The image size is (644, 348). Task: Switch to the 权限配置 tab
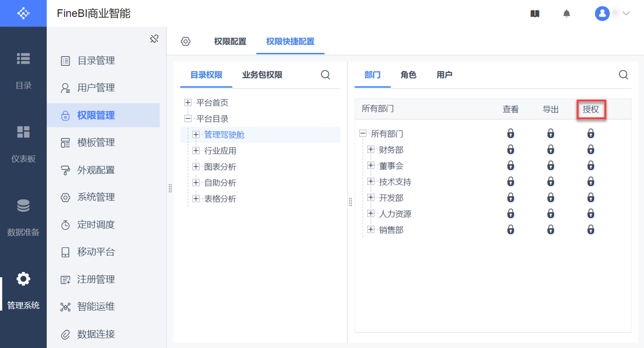pos(230,42)
